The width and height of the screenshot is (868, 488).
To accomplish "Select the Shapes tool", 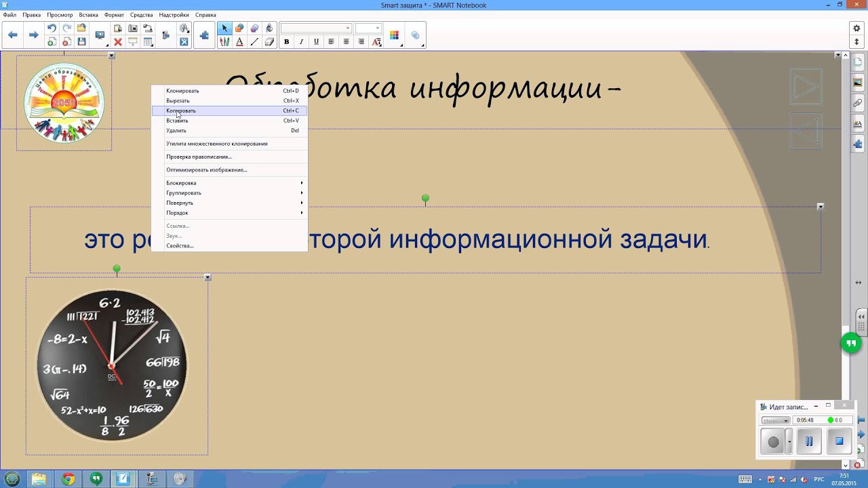I will [239, 28].
